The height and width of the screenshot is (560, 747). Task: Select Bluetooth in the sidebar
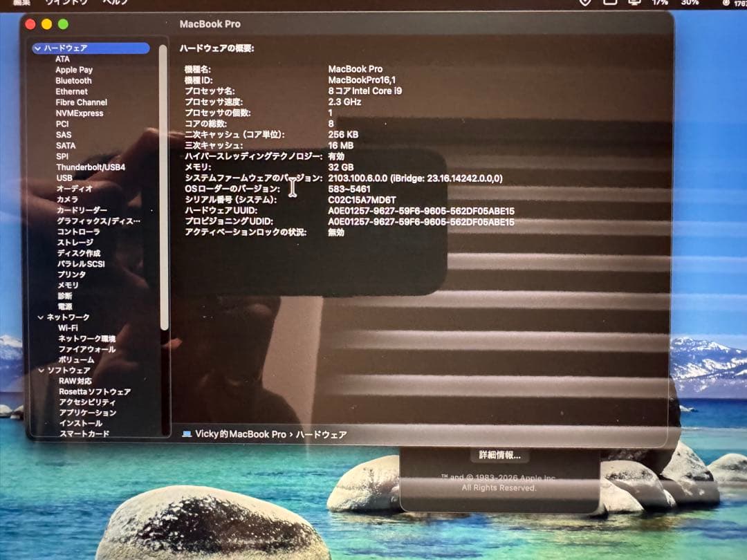[73, 81]
